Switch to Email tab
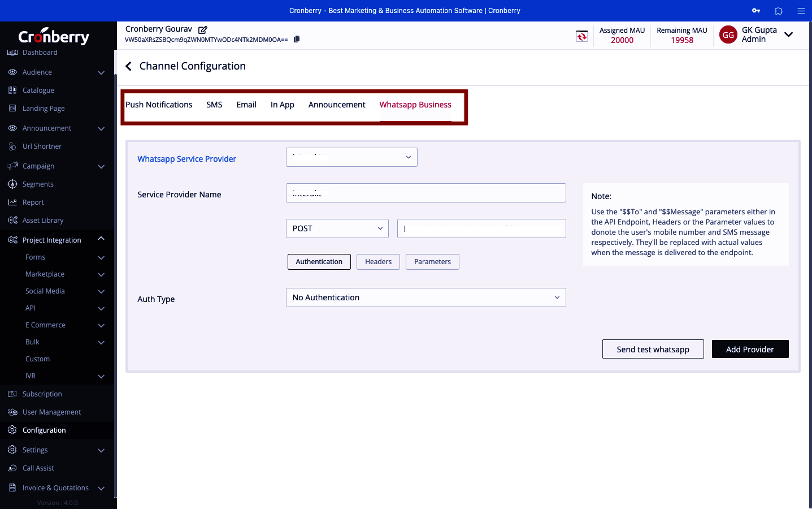 tap(246, 105)
